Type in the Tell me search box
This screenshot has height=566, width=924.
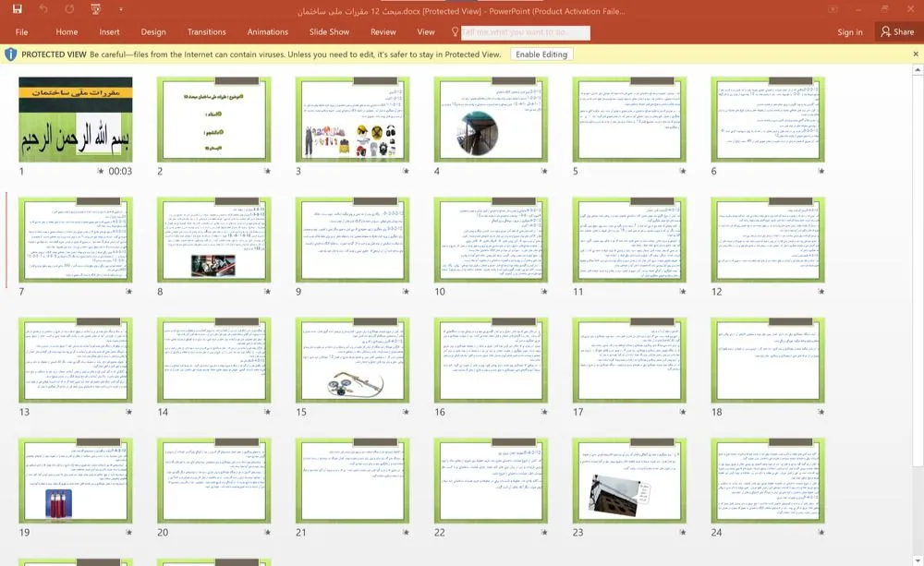click(526, 32)
